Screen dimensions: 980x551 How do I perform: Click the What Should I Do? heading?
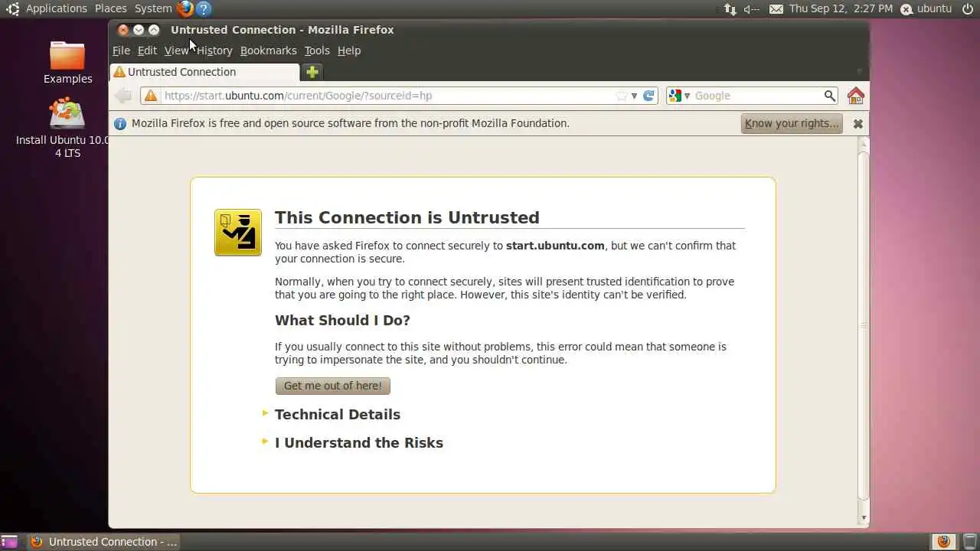pyautogui.click(x=342, y=320)
